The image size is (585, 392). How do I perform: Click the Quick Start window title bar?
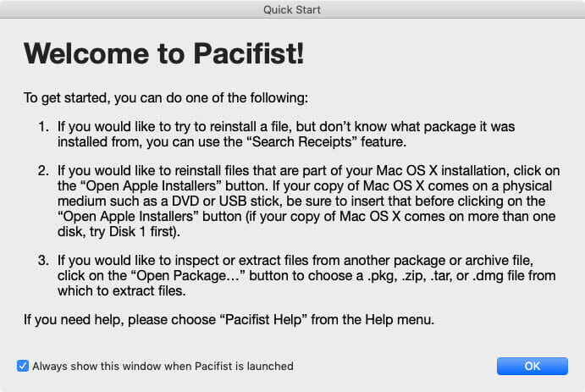[292, 9]
